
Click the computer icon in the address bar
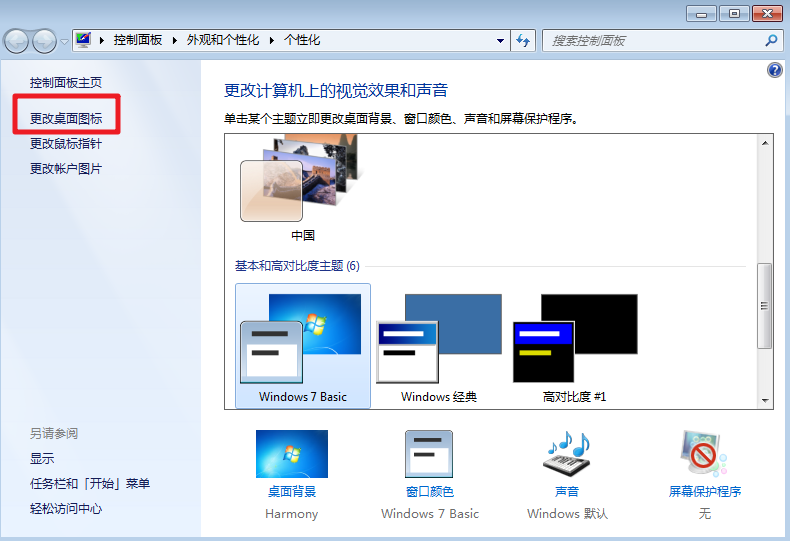83,40
